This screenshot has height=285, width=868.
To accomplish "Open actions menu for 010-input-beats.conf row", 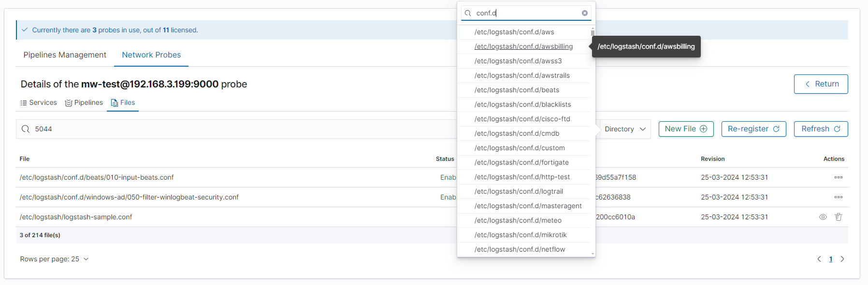I will pyautogui.click(x=838, y=177).
